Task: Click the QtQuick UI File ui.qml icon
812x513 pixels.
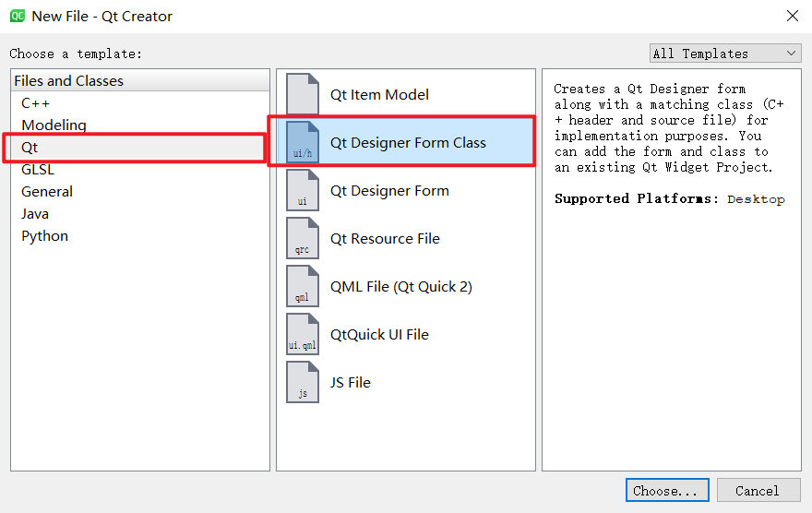Action: (303, 334)
